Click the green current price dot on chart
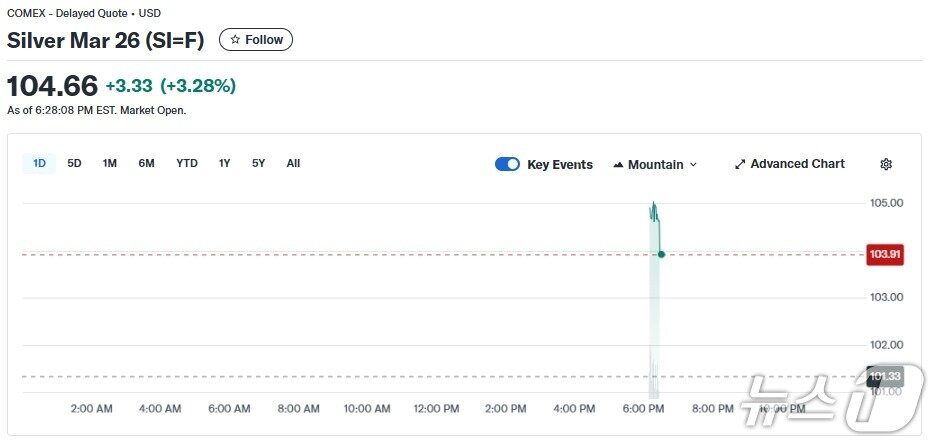The height and width of the screenshot is (446, 938). pyautogui.click(x=661, y=254)
